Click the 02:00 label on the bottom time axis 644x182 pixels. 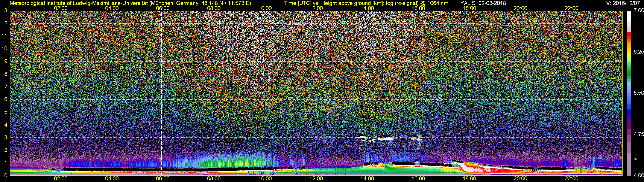pos(61,179)
